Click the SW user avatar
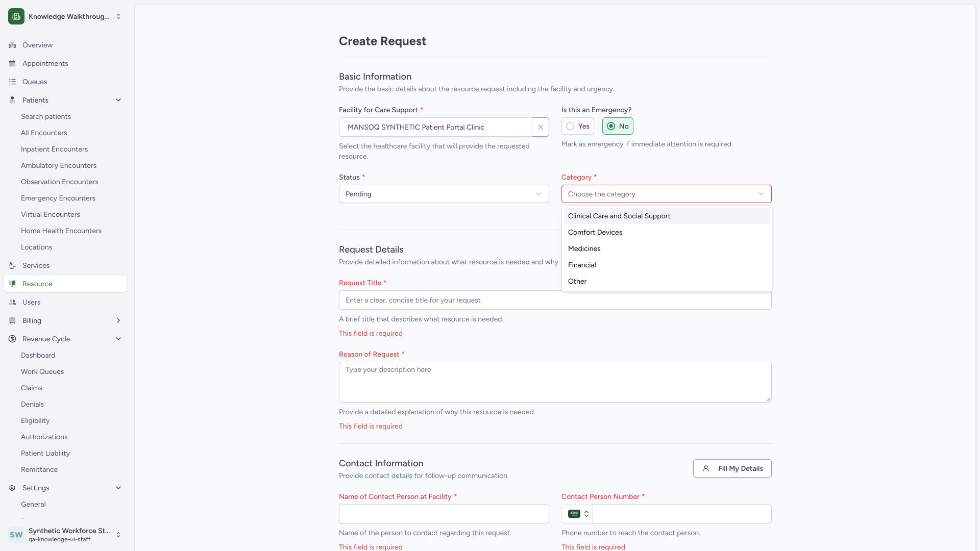The image size is (980, 551). [x=16, y=535]
